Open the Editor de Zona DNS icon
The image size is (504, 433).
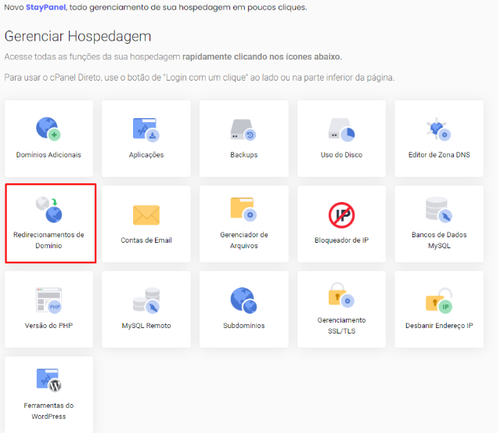pyautogui.click(x=439, y=128)
